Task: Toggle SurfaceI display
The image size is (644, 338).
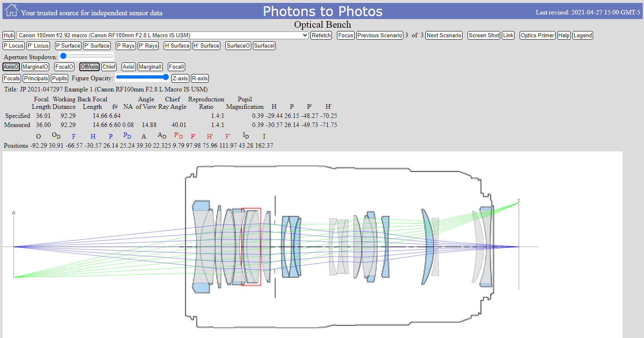Action: (x=264, y=46)
